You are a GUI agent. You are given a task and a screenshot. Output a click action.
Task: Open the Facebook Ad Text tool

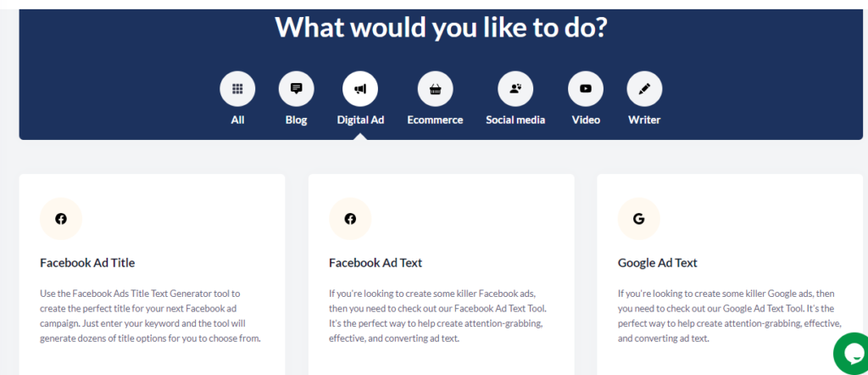[x=376, y=262]
